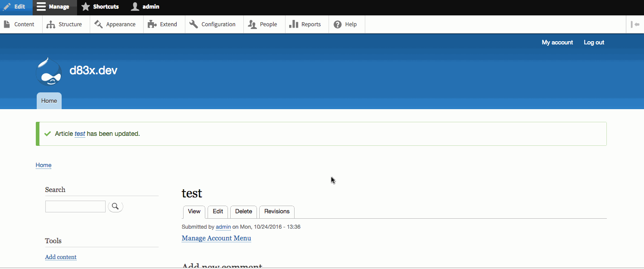Click the hierarchy icon next to Structure
The width and height of the screenshot is (644, 269).
click(50, 24)
